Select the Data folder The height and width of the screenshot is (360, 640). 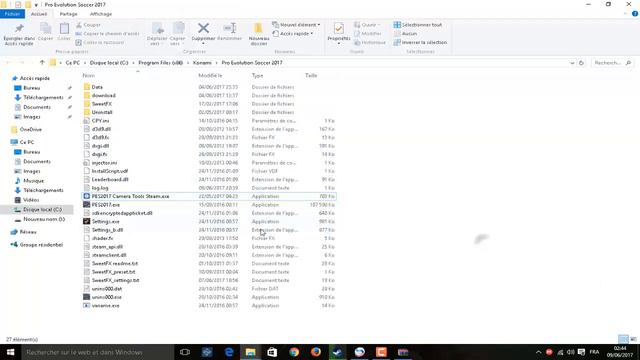[97, 87]
